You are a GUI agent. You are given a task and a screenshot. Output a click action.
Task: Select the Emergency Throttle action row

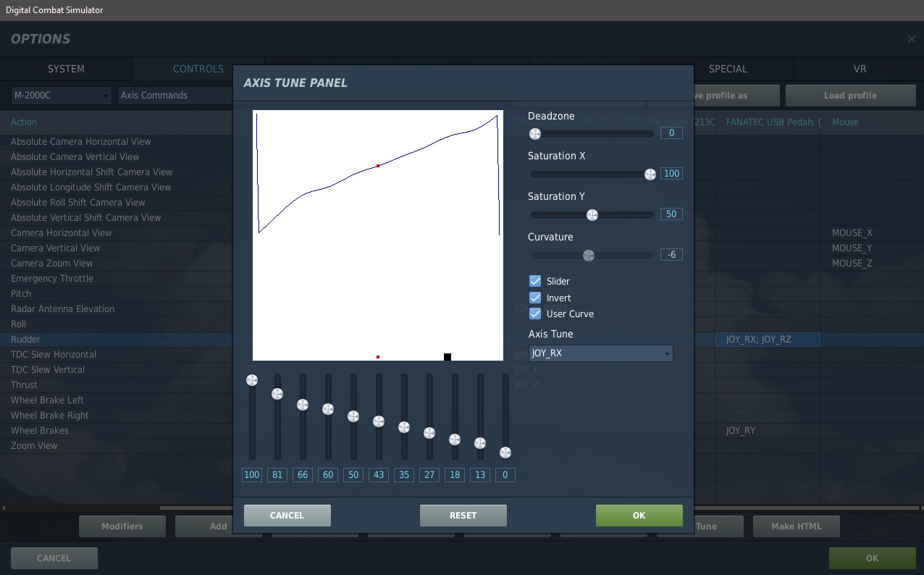pos(116,278)
